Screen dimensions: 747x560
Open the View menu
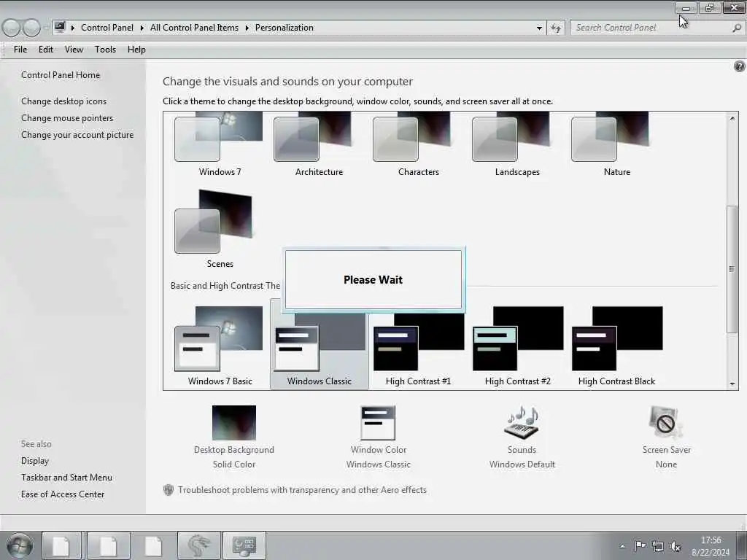74,50
